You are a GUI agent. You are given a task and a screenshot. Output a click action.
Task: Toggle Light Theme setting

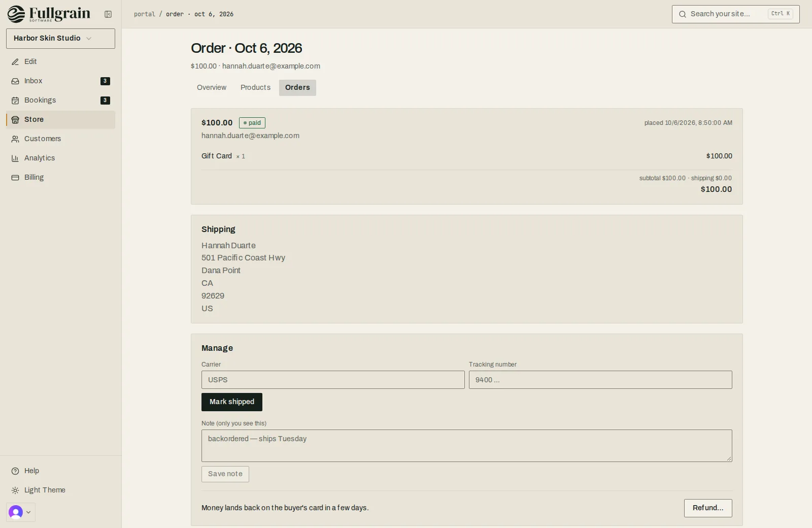(x=60, y=490)
